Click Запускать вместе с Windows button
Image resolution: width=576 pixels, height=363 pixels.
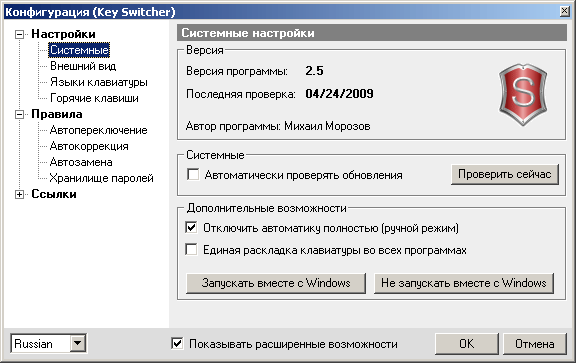point(276,283)
